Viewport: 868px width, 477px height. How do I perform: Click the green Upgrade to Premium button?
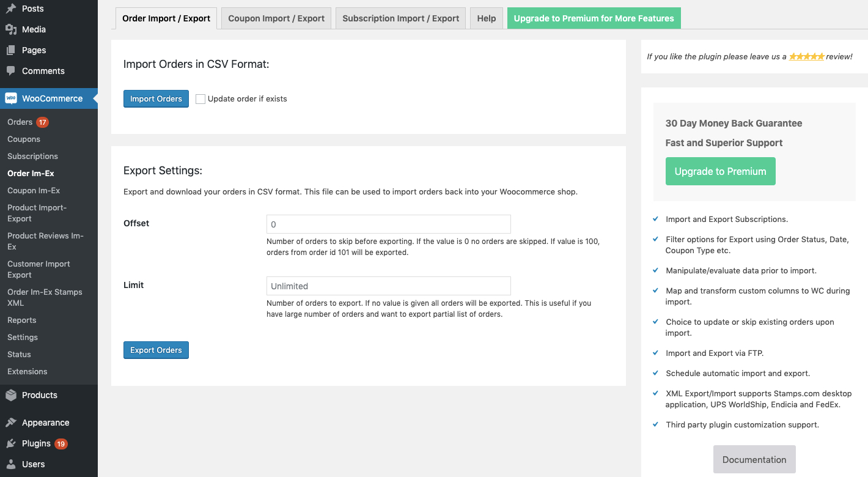[720, 171]
